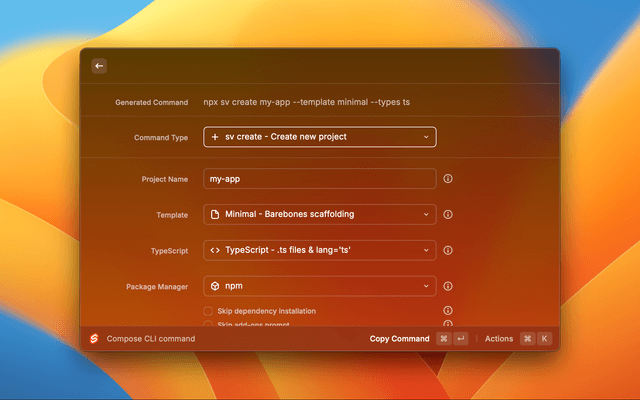
Task: Expand the Template dropdown
Action: pos(320,214)
